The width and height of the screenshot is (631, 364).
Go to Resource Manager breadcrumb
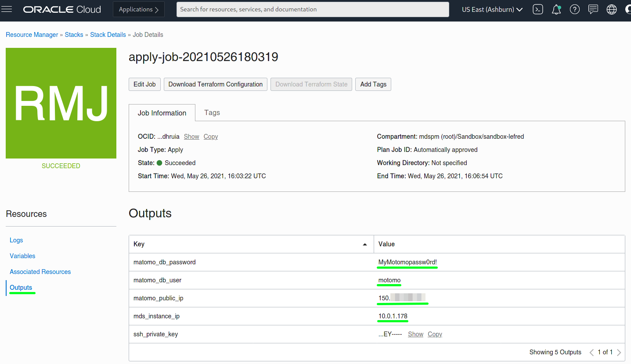pyautogui.click(x=32, y=35)
